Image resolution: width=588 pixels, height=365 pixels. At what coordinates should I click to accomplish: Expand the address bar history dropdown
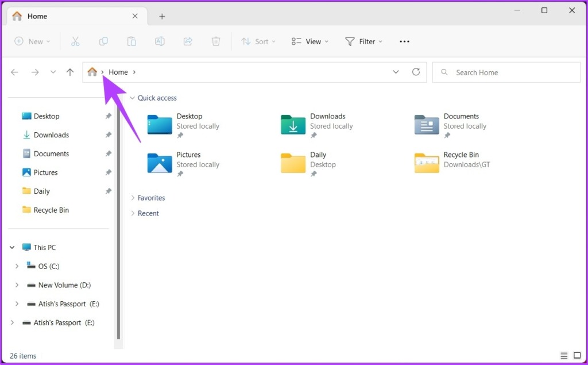click(x=396, y=72)
